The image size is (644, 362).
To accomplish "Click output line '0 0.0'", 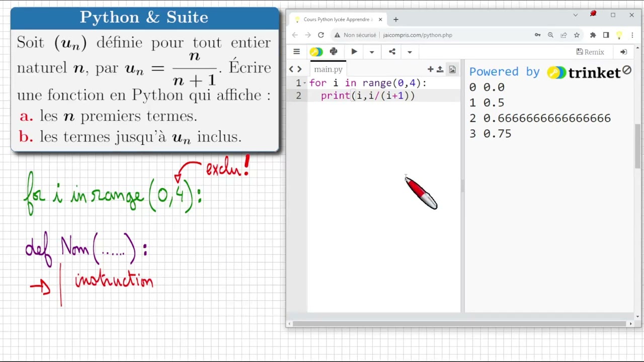I will (487, 87).
